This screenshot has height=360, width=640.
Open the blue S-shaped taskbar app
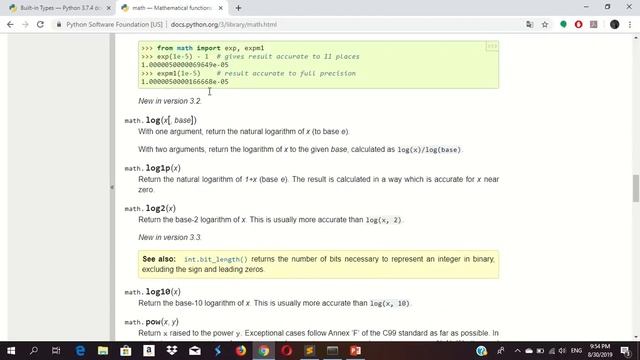click(x=218, y=351)
